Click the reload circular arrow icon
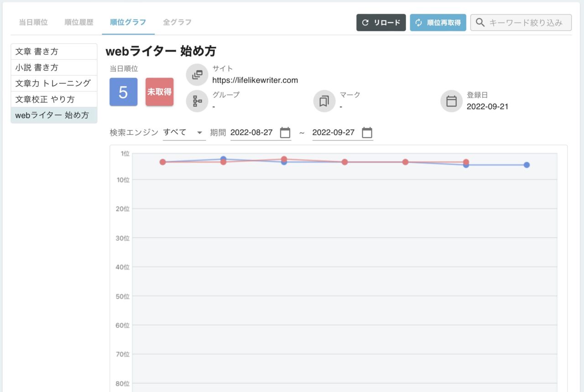Screen dimensions: 584x392 tap(365, 22)
